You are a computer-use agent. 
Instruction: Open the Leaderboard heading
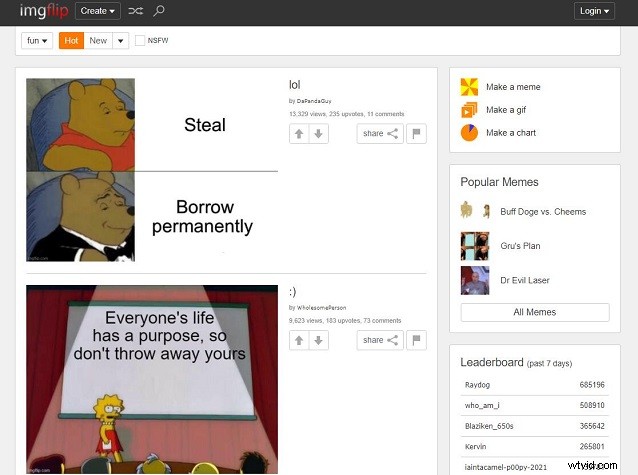point(492,362)
